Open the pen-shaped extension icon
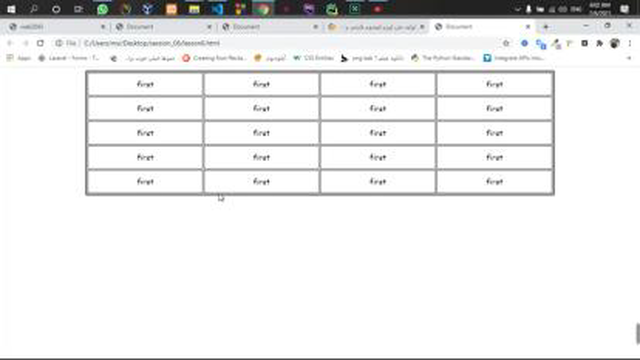 point(556,43)
